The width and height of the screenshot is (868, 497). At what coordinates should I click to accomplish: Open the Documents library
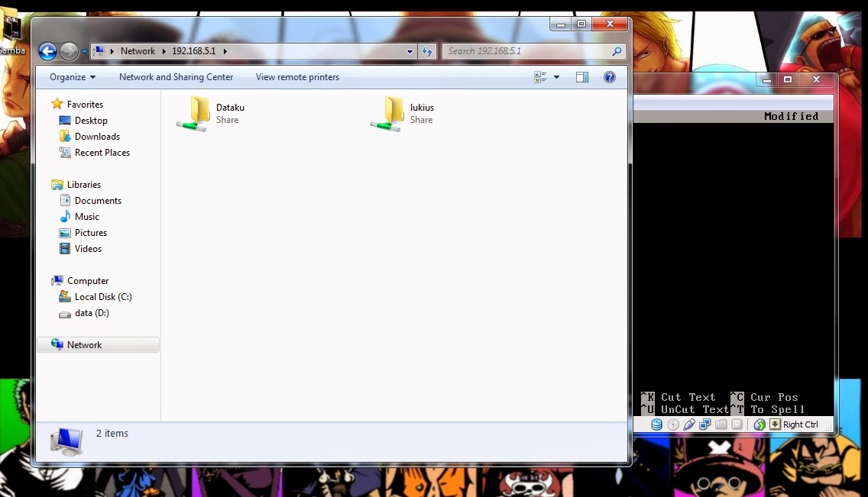[98, 200]
